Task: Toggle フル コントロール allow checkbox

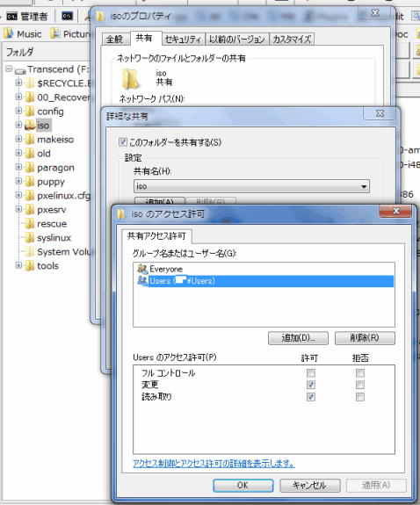Action: [311, 373]
